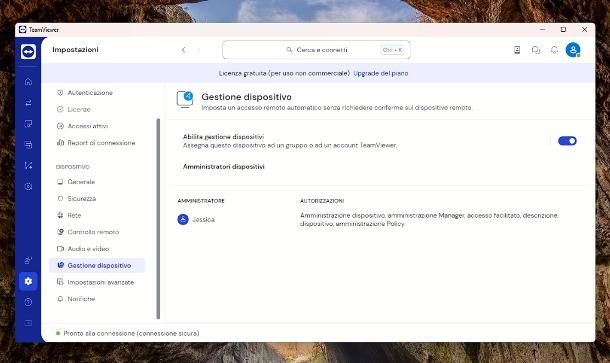Viewport: 610px width, 363px height.
Task: Select the Sicurezza settings page
Action: click(x=81, y=198)
